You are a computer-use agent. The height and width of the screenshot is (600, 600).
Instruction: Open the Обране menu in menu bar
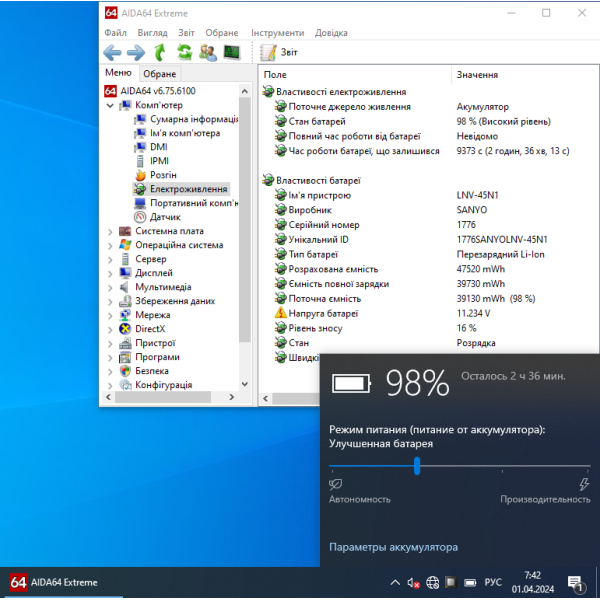pyautogui.click(x=222, y=33)
